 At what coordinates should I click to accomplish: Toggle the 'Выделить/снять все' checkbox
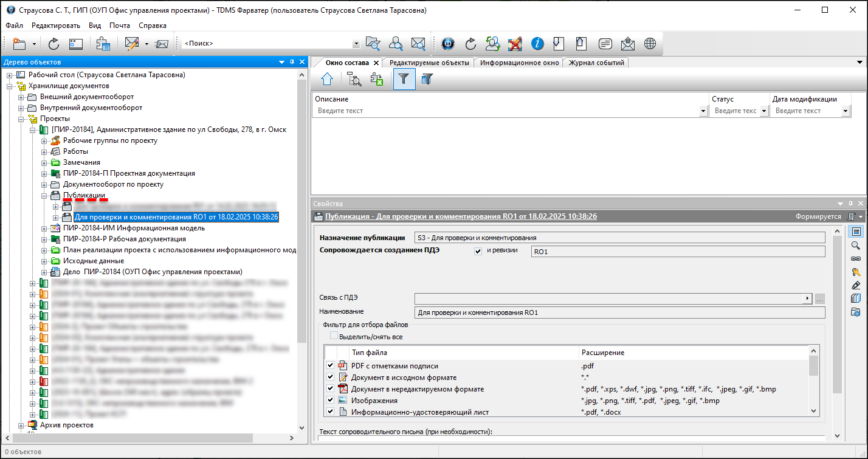pos(334,336)
